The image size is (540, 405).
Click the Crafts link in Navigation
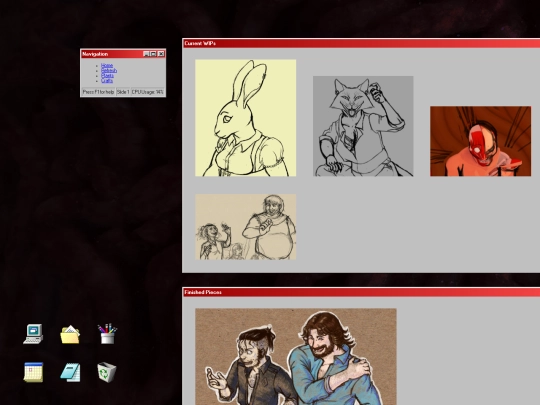107,81
